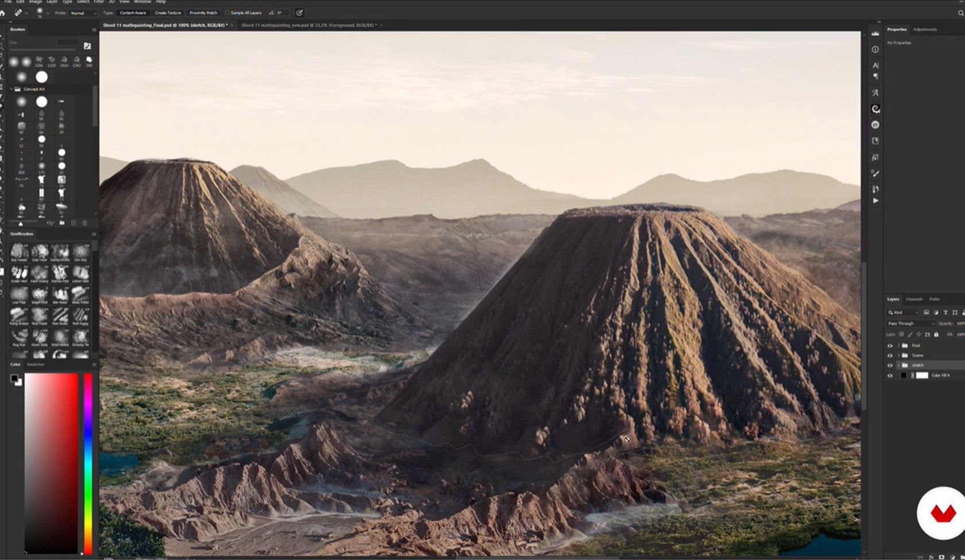
Task: Filter layers by adjustment layer icon
Action: (936, 312)
